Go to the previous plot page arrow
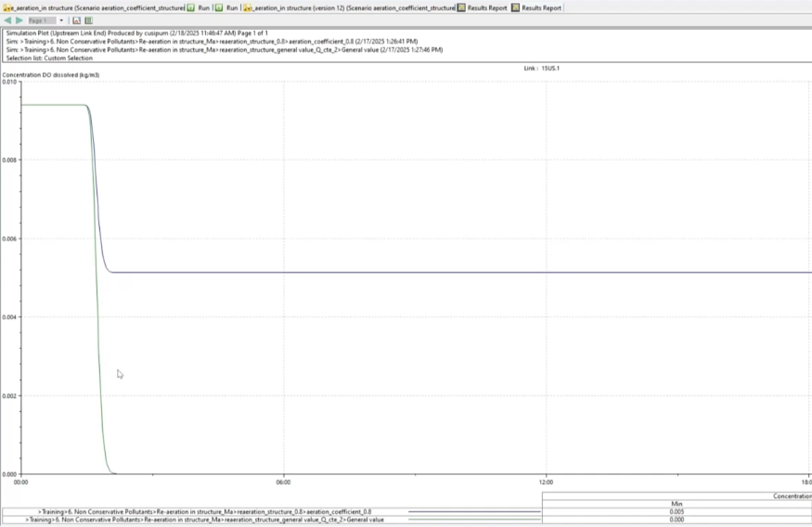Screen dimensions: 812x527 coord(8,20)
